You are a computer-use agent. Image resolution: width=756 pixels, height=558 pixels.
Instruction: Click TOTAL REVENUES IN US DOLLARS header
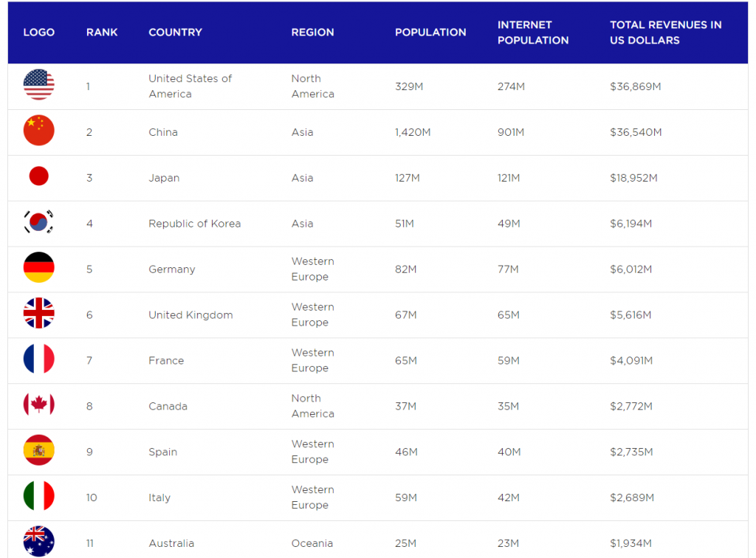[665, 32]
